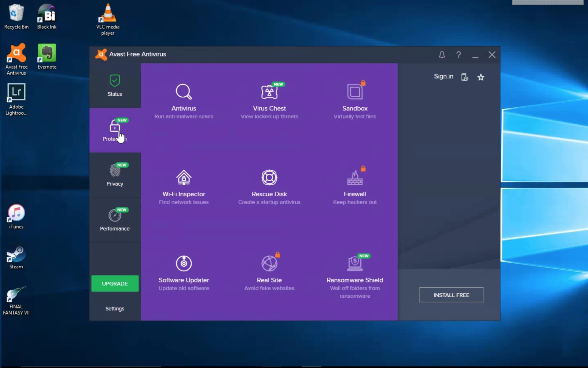Screen dimensions: 588x368
Task: Click 'Avast Free Antivirus' window title
Action: tap(138, 54)
